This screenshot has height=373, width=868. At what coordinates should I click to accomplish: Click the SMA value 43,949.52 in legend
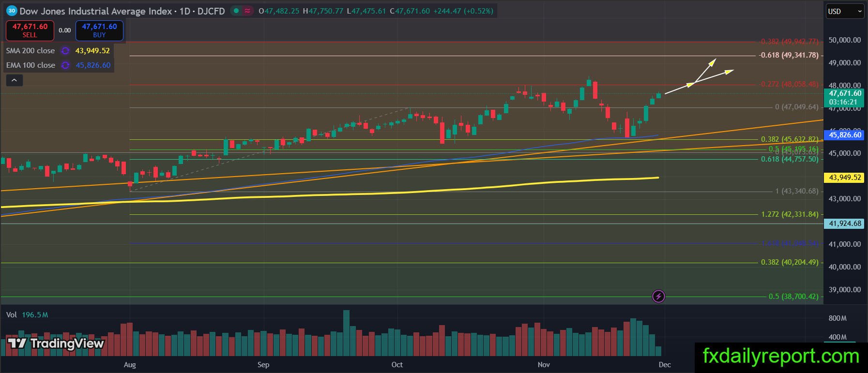click(x=92, y=50)
